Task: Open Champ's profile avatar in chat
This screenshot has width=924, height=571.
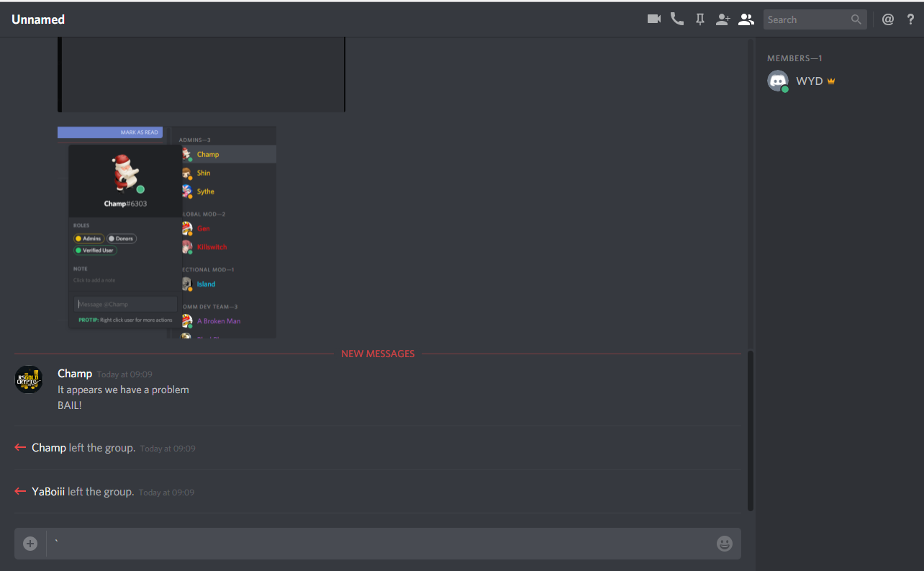Action: click(x=29, y=379)
